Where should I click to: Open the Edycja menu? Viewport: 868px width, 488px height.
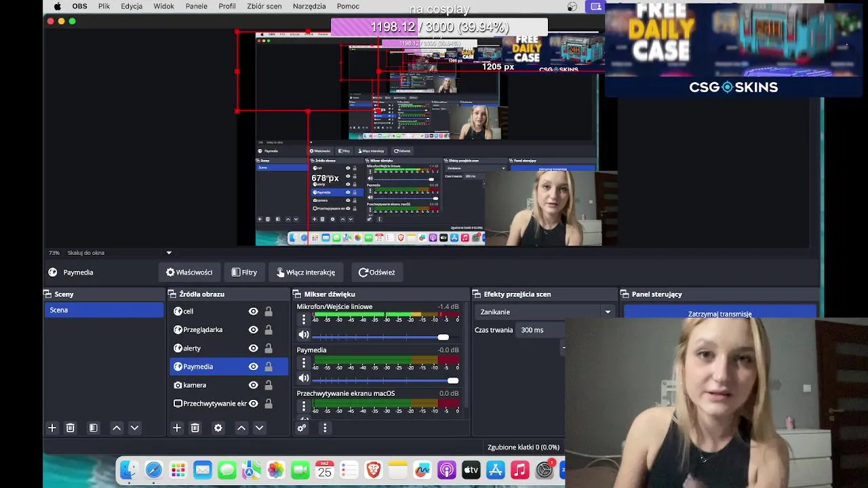tap(132, 6)
